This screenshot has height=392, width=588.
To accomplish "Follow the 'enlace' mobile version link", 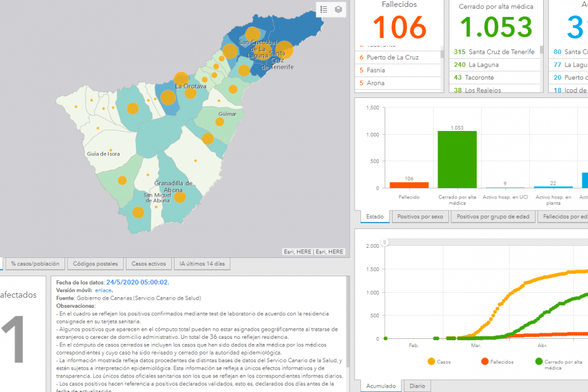I will click(x=103, y=290).
